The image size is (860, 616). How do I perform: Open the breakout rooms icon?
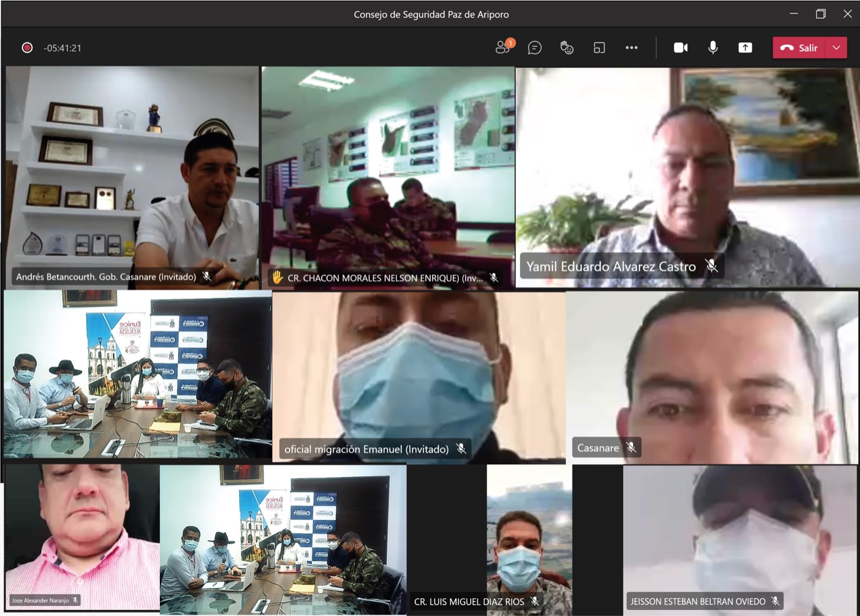point(599,48)
